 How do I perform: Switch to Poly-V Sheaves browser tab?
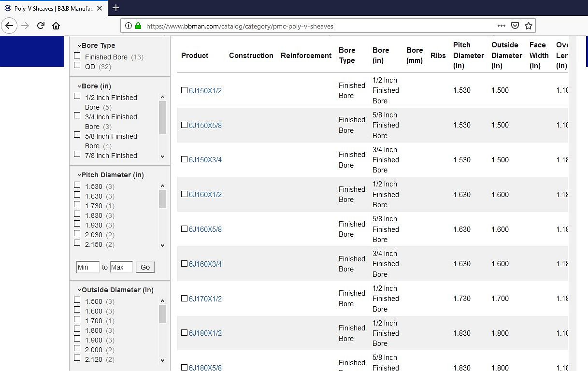[x=53, y=8]
